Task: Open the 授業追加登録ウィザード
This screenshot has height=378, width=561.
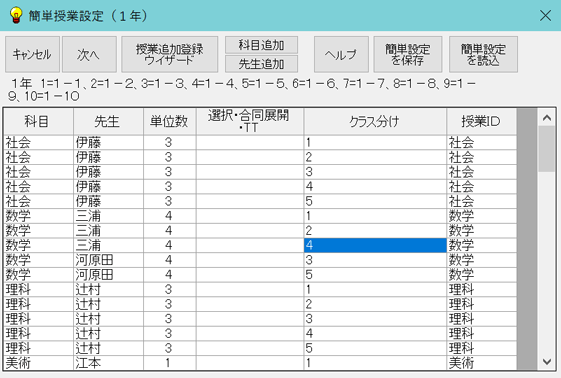Action: [170, 54]
